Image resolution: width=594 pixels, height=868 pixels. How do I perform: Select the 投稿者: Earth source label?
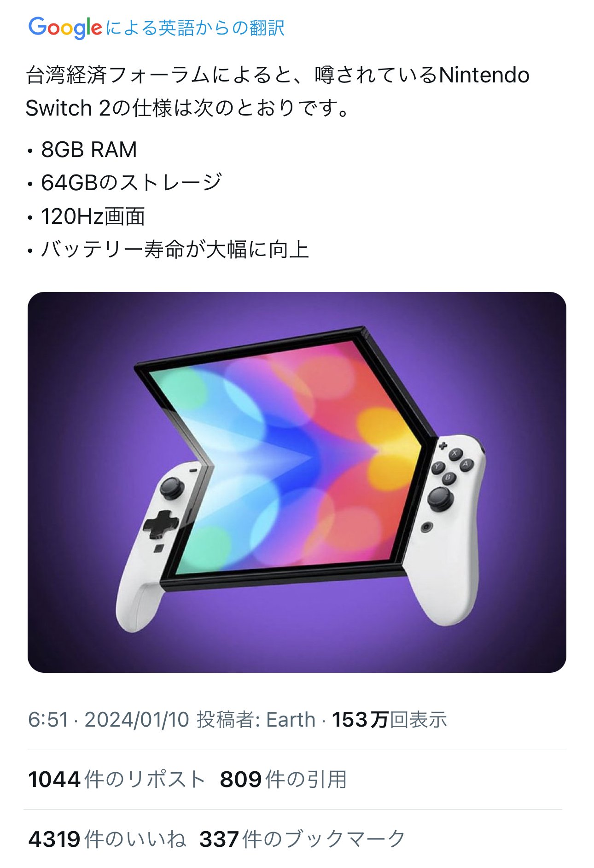click(256, 719)
